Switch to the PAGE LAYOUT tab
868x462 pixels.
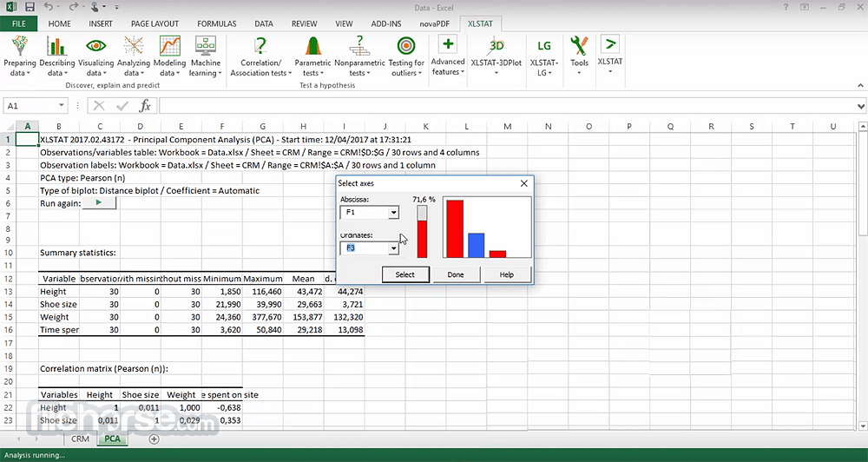pos(155,23)
